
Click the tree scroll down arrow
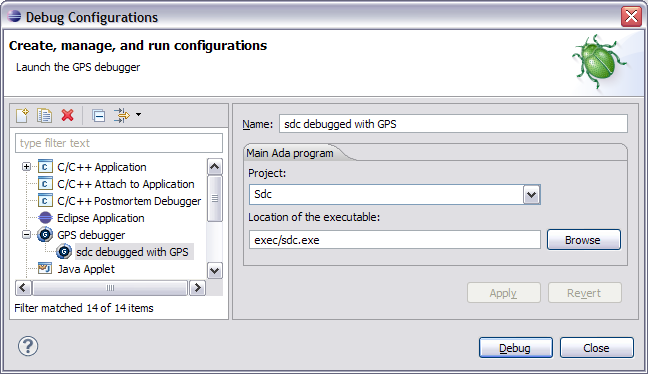(x=214, y=271)
